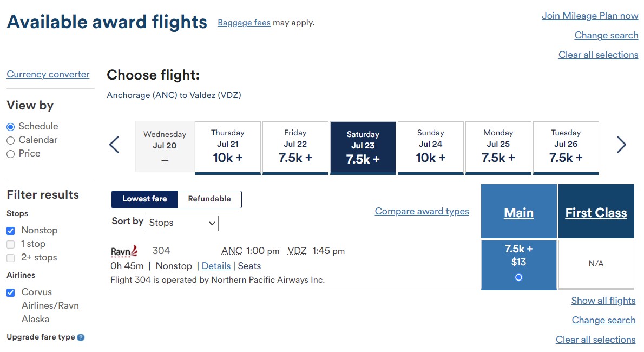This screenshot has height=352, width=644.
Task: Open Compare award types
Action: (x=422, y=211)
